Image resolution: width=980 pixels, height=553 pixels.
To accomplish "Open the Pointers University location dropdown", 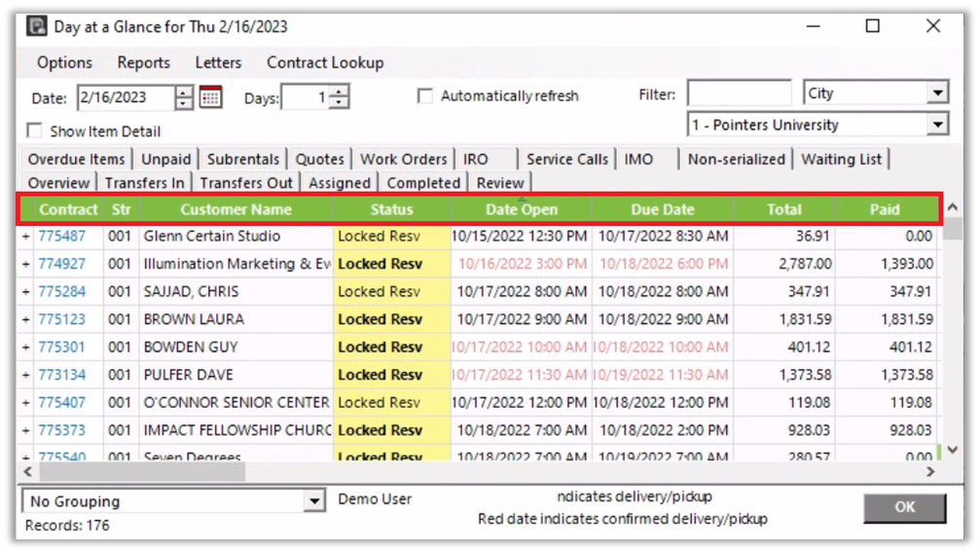I will click(x=936, y=125).
